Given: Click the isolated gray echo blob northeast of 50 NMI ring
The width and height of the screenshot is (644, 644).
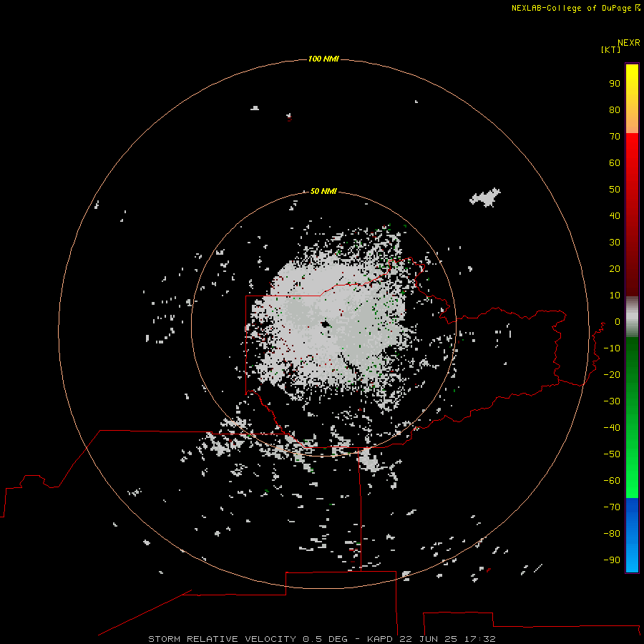Looking at the screenshot, I should pos(485,197).
